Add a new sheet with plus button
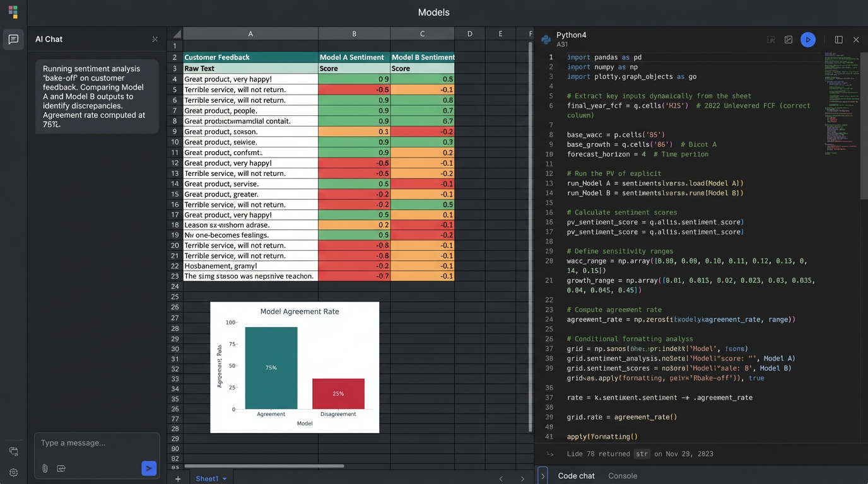Image resolution: width=868 pixels, height=484 pixels. [x=178, y=479]
